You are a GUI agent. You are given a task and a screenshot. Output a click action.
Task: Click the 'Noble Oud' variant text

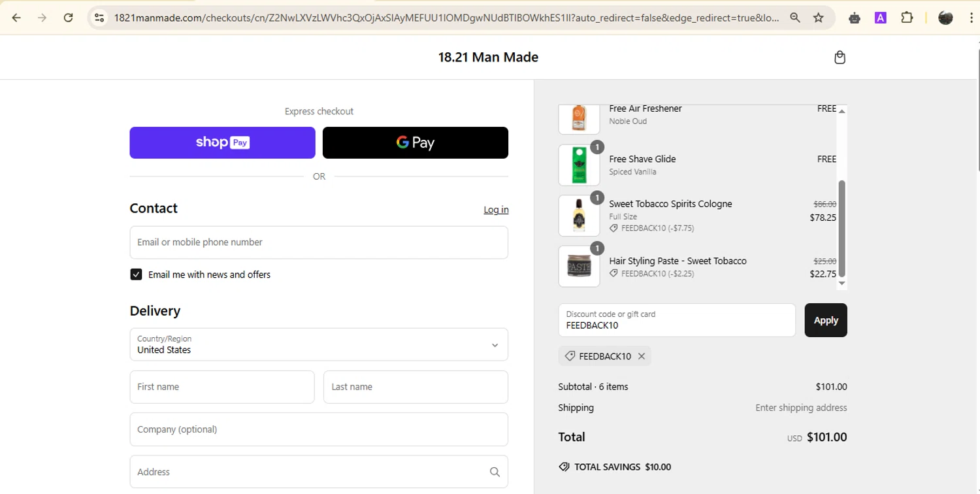[628, 122]
